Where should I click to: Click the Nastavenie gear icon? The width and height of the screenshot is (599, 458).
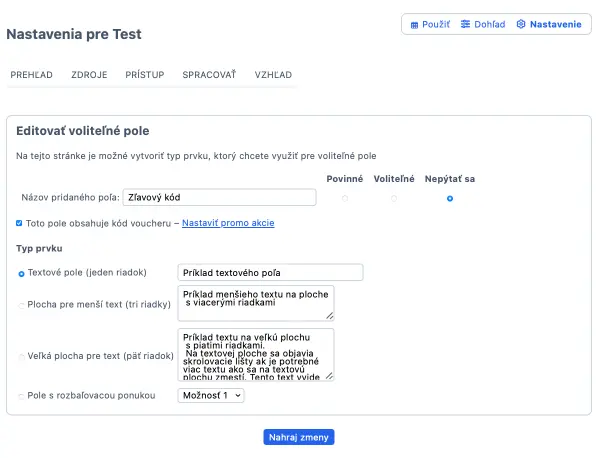tap(521, 24)
